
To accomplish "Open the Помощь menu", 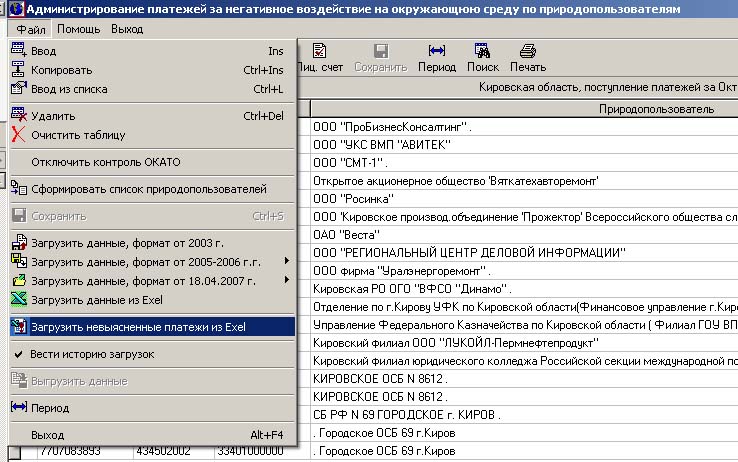I will tap(78, 30).
